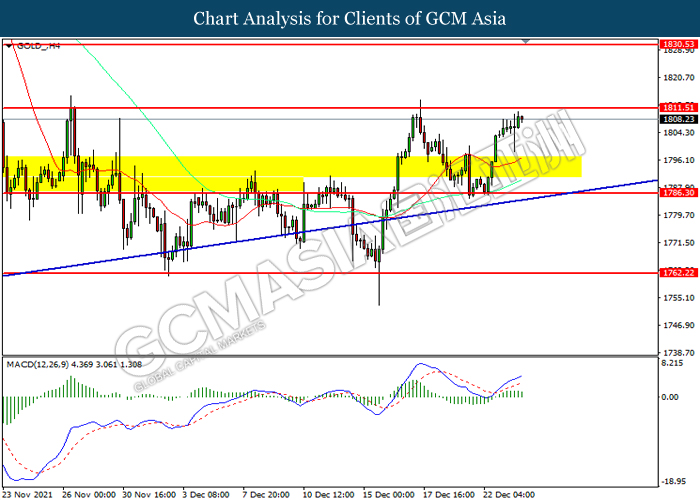The image size is (700, 500).
Task: Click the 26 Nov 00:00 time label
Action: [89, 495]
